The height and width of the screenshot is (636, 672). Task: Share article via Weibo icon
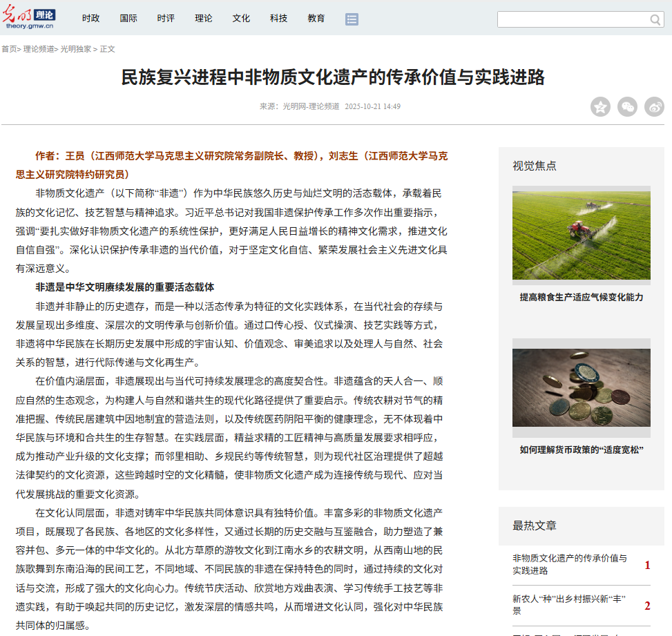click(x=654, y=107)
